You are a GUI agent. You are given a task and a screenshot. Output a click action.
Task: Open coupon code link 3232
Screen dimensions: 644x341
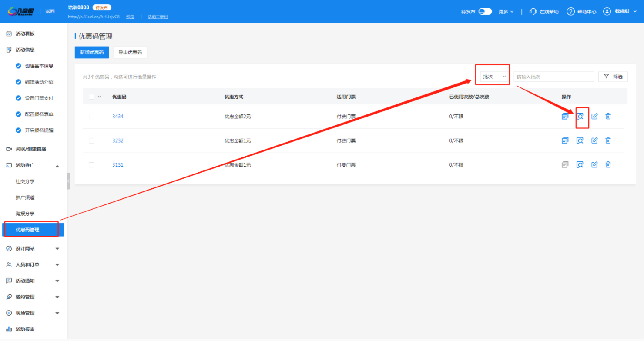(x=118, y=141)
